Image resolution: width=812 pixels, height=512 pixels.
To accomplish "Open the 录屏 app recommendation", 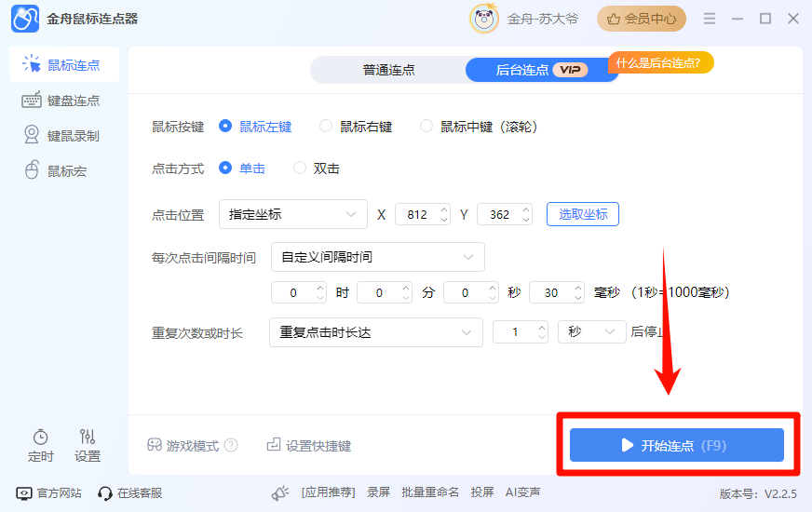I will (379, 492).
